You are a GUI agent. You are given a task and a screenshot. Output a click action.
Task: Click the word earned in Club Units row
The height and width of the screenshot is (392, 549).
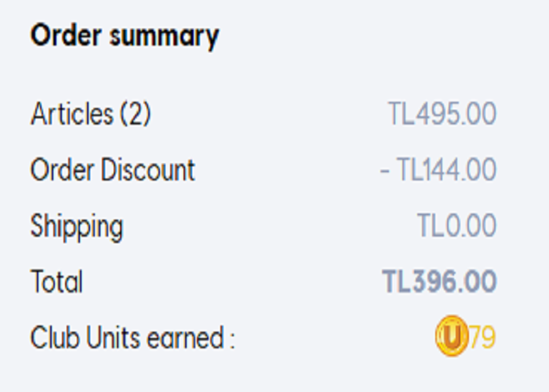point(185,338)
